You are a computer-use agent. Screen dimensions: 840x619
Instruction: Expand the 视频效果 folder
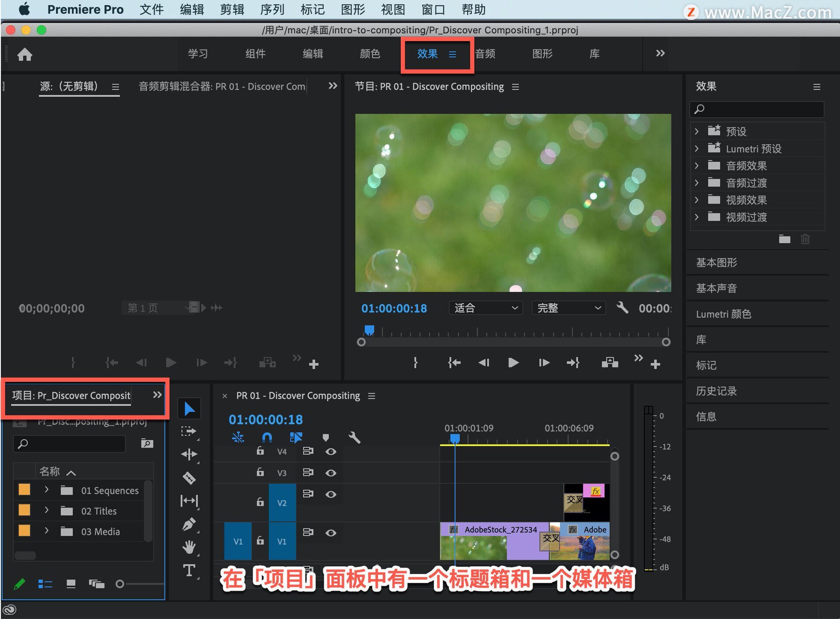coord(696,200)
